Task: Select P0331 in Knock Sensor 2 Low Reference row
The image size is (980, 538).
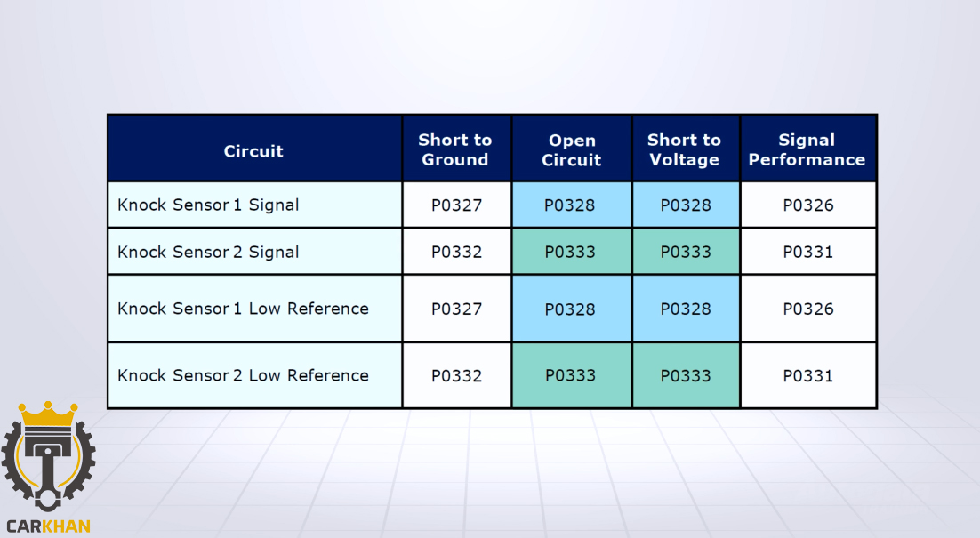Action: (807, 375)
